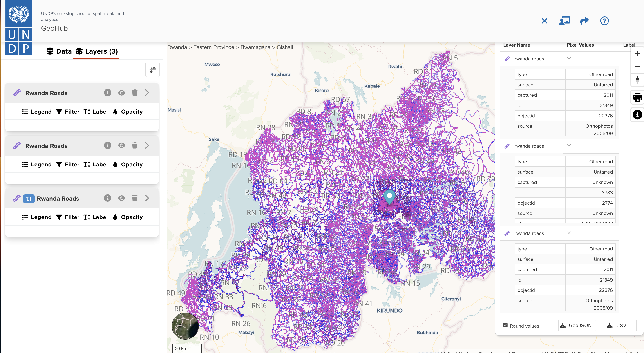Uncheck the Round values checkbox
644x353 pixels.
(x=505, y=325)
